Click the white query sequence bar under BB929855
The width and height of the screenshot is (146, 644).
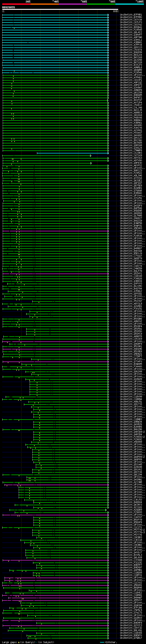tap(60, 9)
